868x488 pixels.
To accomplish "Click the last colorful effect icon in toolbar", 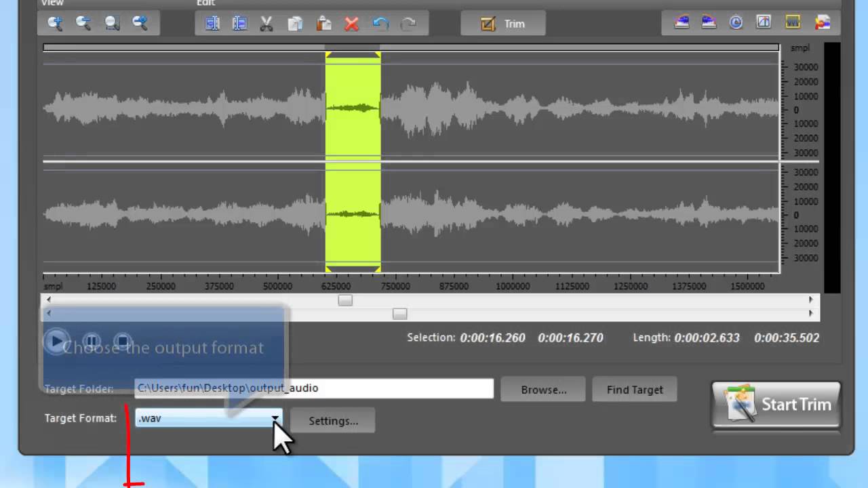I will (x=823, y=22).
